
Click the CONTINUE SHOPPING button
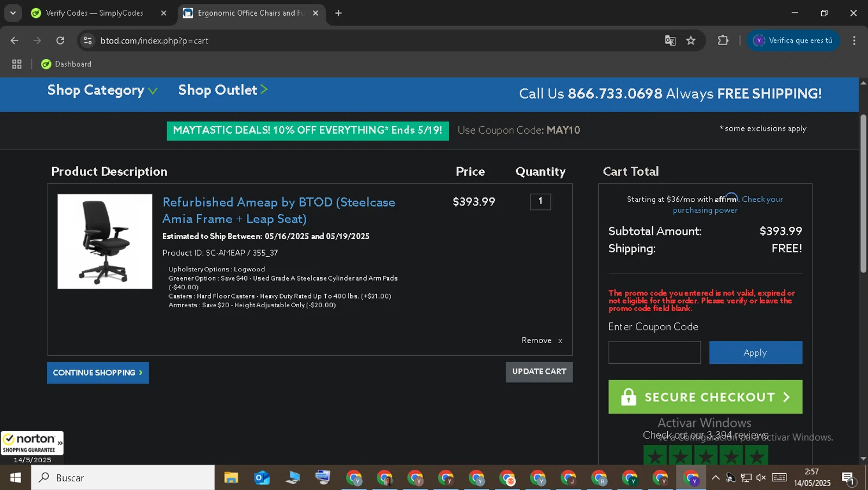[x=98, y=373]
